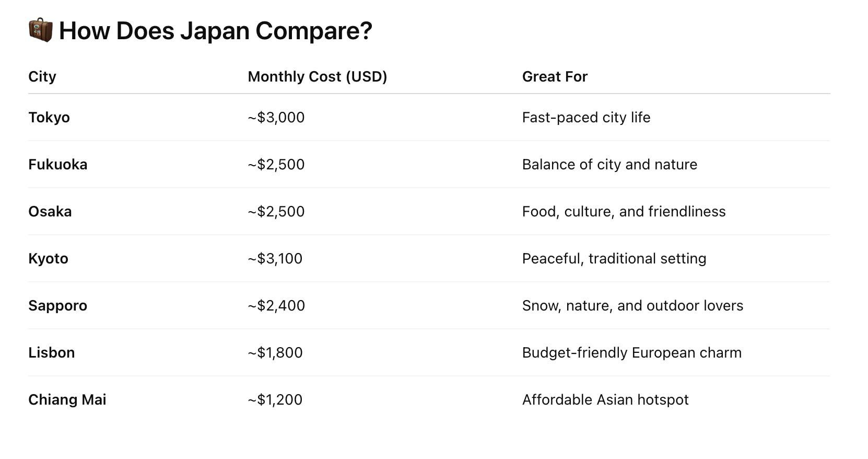Image resolution: width=868 pixels, height=459 pixels.
Task: Select Lisbon's ~$1,800 cost value
Action: click(275, 353)
